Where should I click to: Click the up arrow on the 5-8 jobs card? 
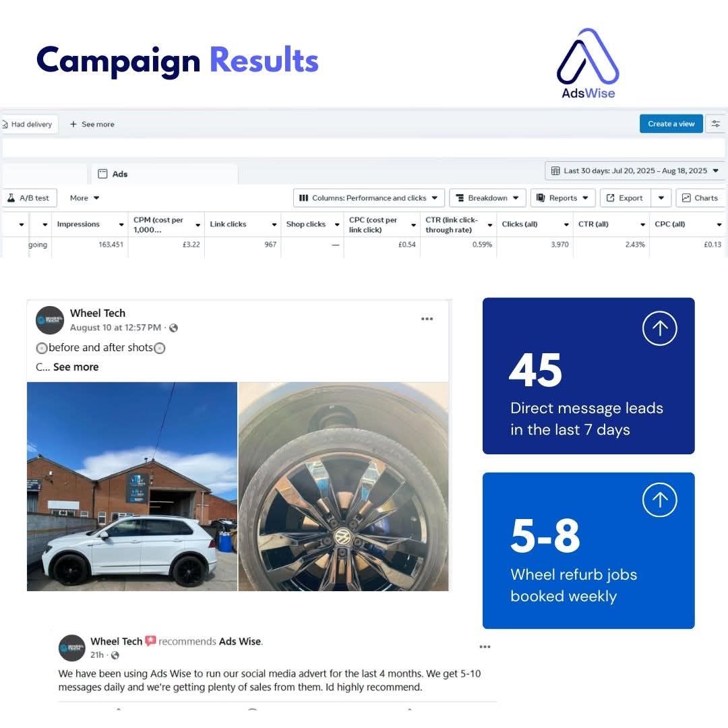pyautogui.click(x=660, y=499)
